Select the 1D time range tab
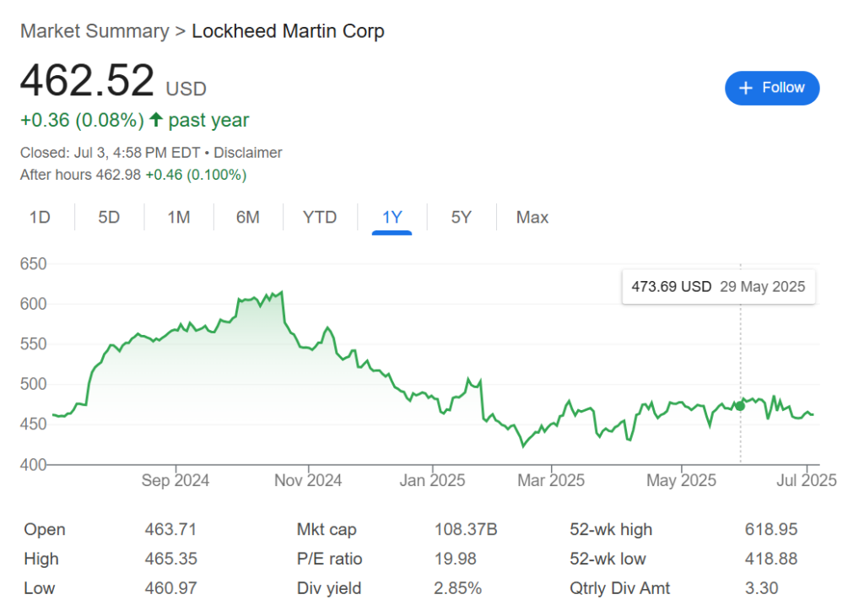The image size is (864, 616). coord(40,217)
